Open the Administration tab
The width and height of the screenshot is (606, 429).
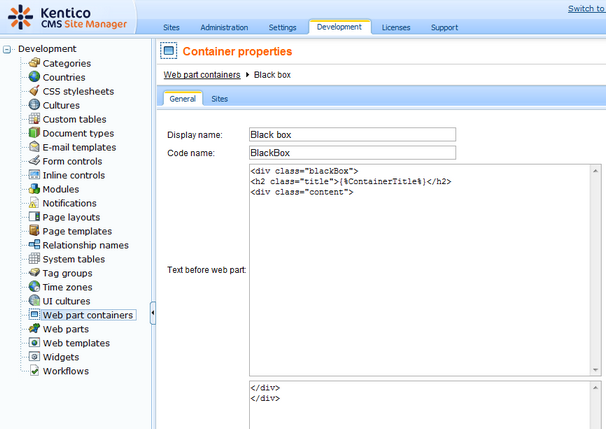[x=224, y=27]
